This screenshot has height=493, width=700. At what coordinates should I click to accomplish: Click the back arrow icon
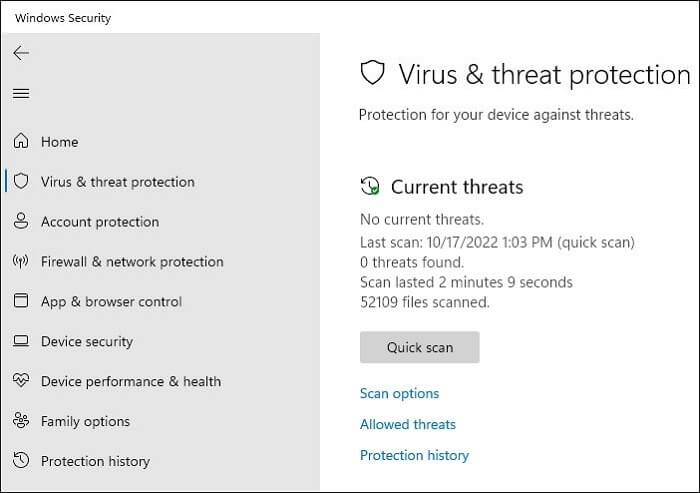tap(21, 54)
